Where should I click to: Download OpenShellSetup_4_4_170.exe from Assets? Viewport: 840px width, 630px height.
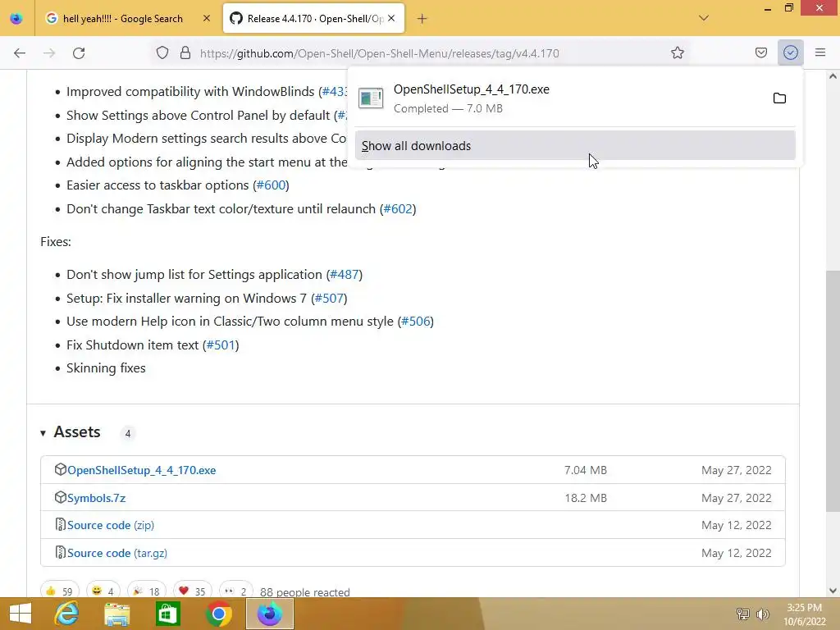pyautogui.click(x=141, y=470)
